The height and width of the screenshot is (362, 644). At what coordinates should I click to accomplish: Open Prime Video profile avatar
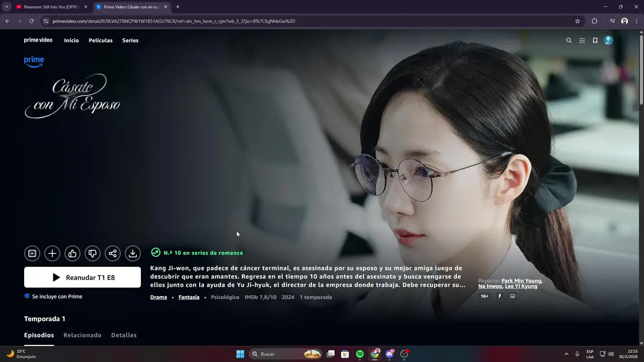tap(608, 40)
